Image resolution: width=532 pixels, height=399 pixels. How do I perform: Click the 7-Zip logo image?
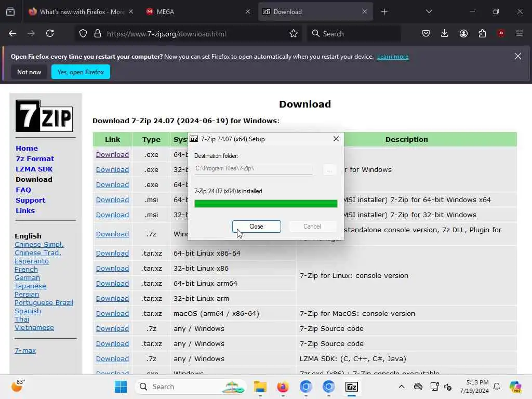click(44, 116)
